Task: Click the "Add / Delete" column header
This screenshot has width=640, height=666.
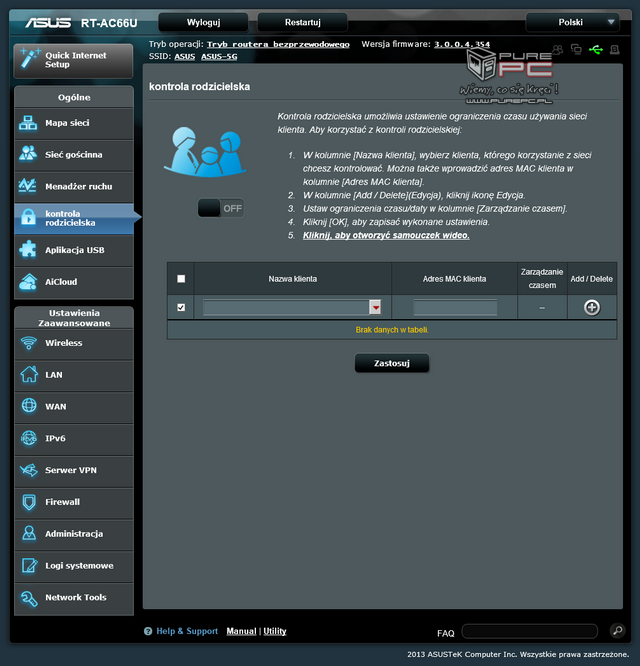Action: point(592,279)
